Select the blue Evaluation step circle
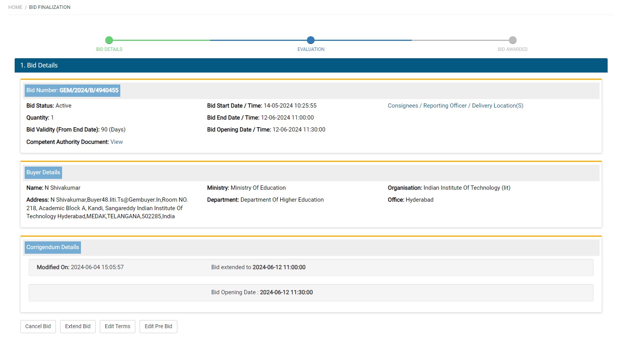 click(x=311, y=40)
